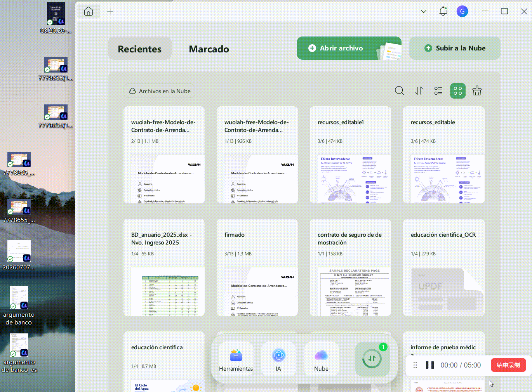
Task: Open the sort order options icon
Action: pos(419,91)
